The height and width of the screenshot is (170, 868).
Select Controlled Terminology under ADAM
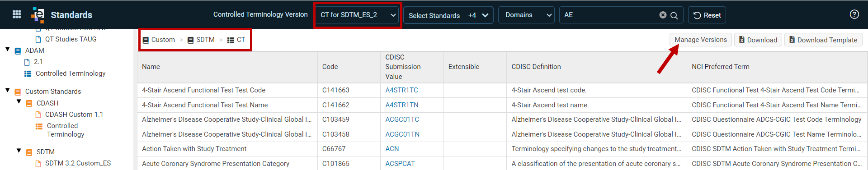click(x=71, y=74)
